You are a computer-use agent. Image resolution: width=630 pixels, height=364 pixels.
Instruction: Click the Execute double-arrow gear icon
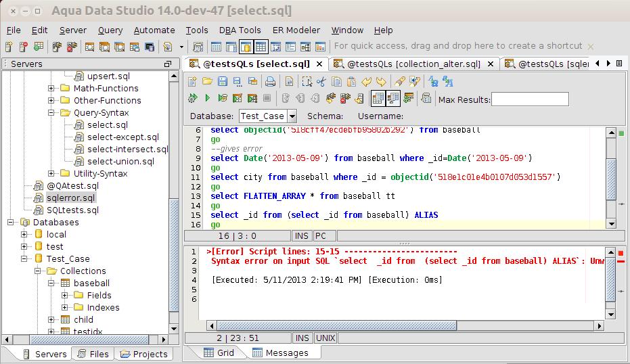(x=193, y=98)
